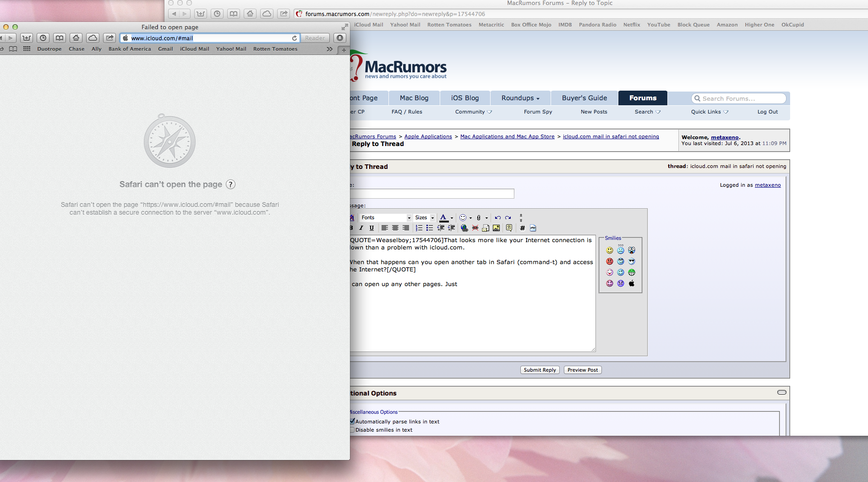Open iOS Blog tab
Screen dimensions: 868x482
465,98
